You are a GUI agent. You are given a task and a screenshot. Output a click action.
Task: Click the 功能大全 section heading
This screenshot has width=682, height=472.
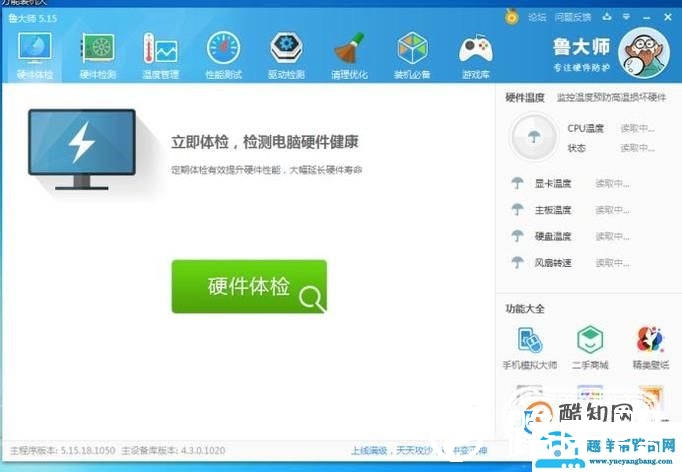point(525,309)
